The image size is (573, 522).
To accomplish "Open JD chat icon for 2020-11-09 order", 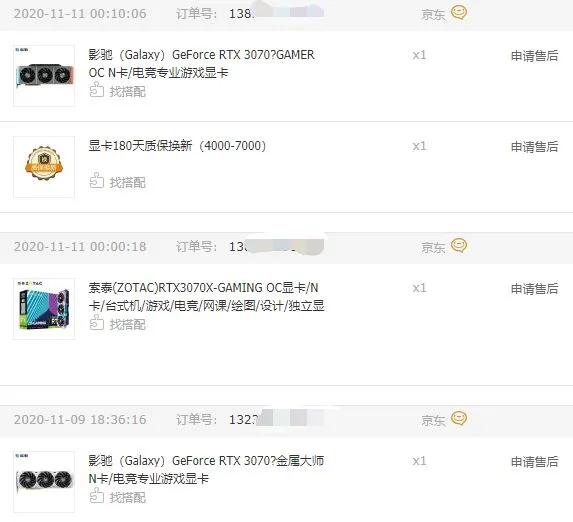I will 459,419.
